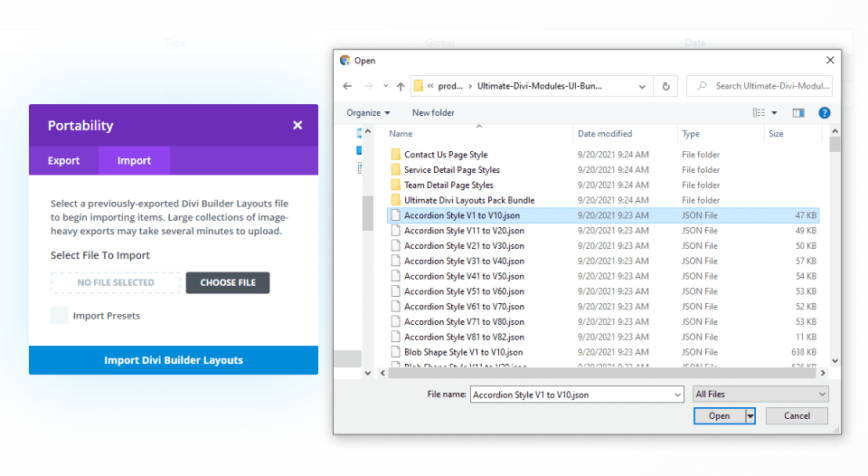Select Accordion Style V31 to V40.json

(x=603, y=261)
